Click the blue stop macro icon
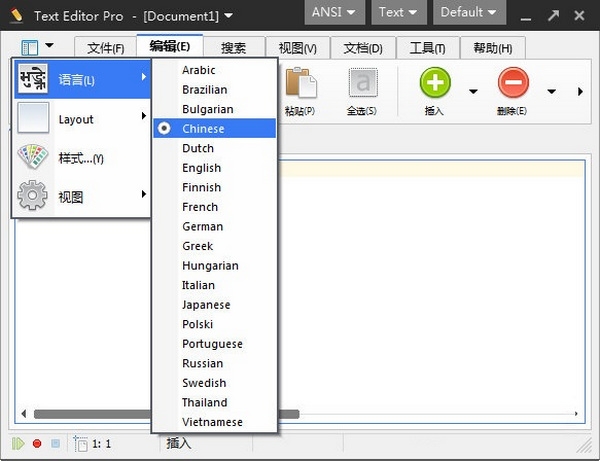Screen dimensions: 600x461 coord(55,443)
